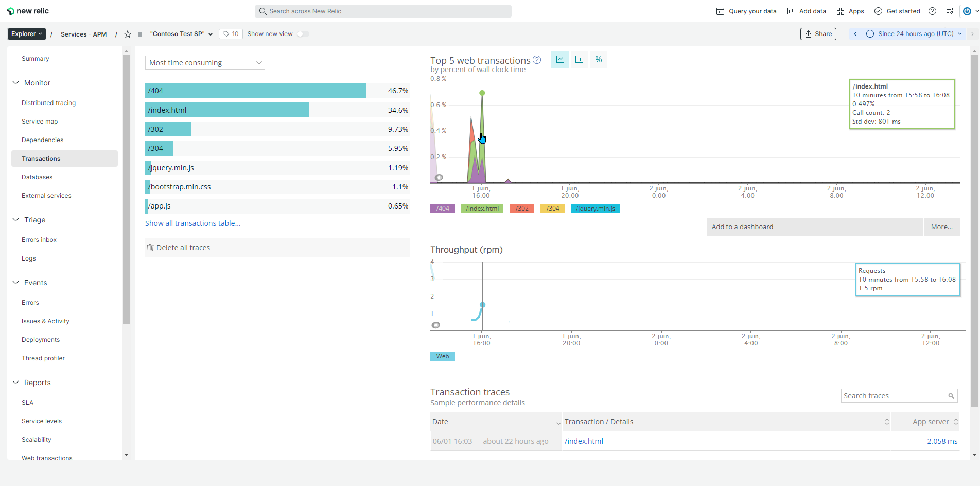This screenshot has width=980, height=486.
Task: Toggle the /304 legend series
Action: tap(553, 209)
